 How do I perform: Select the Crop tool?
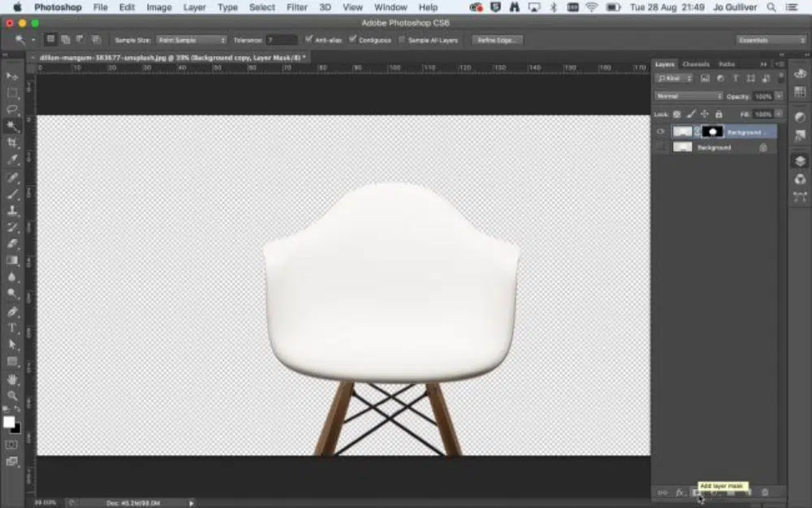[13, 143]
